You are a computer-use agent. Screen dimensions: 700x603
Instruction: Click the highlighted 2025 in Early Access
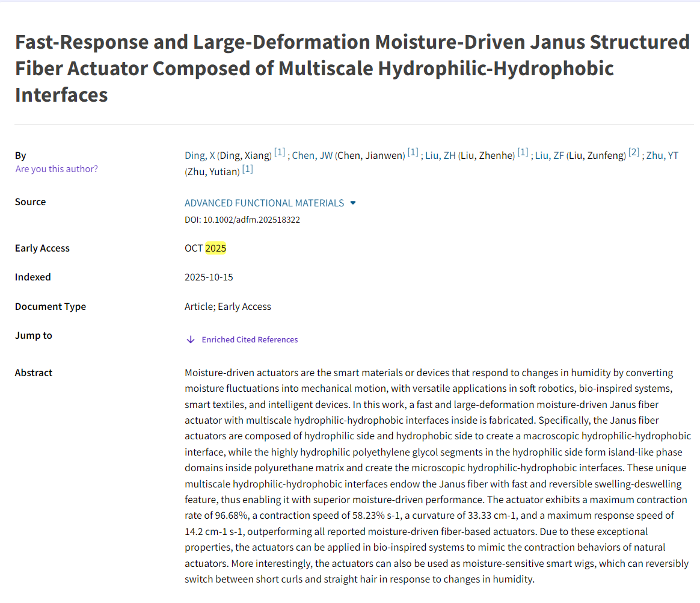pyautogui.click(x=215, y=249)
